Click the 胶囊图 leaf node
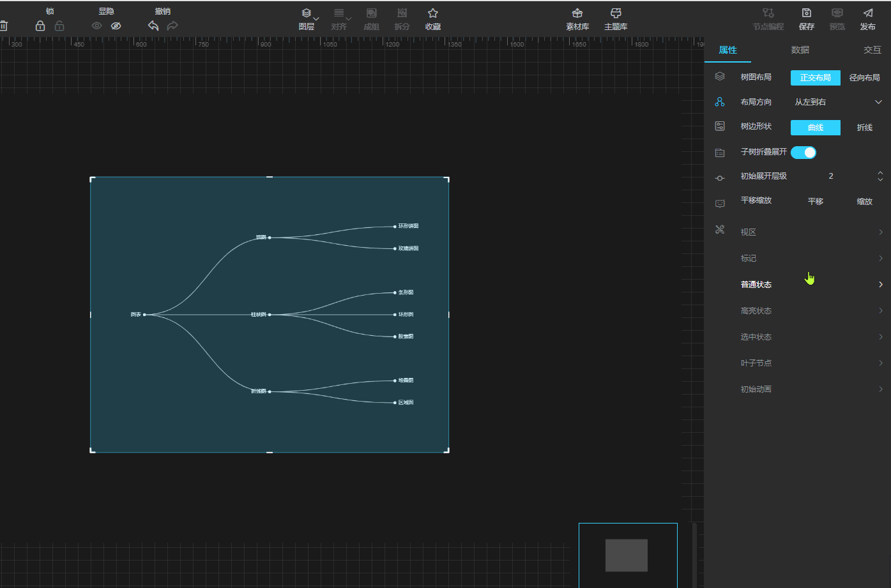Viewport: 891px width, 588px height. pyautogui.click(x=404, y=336)
